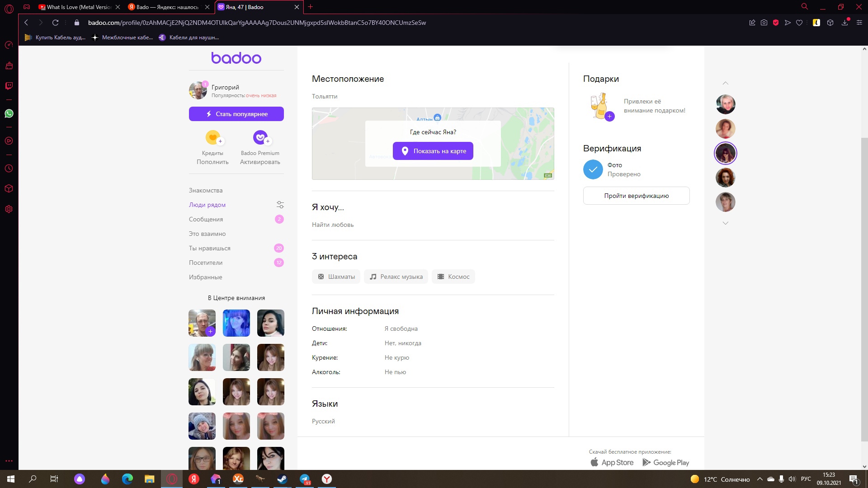
Task: Open the Посетители menu item
Action: [x=206, y=263]
